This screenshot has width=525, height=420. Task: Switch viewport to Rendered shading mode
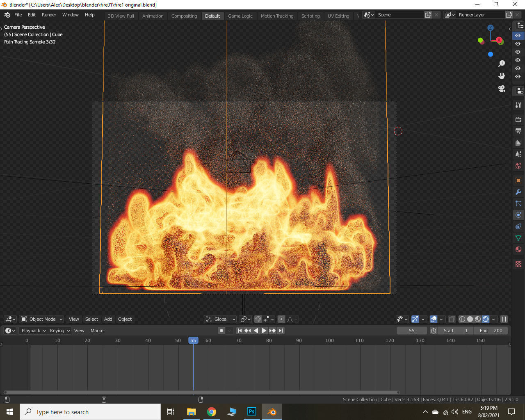point(486,319)
